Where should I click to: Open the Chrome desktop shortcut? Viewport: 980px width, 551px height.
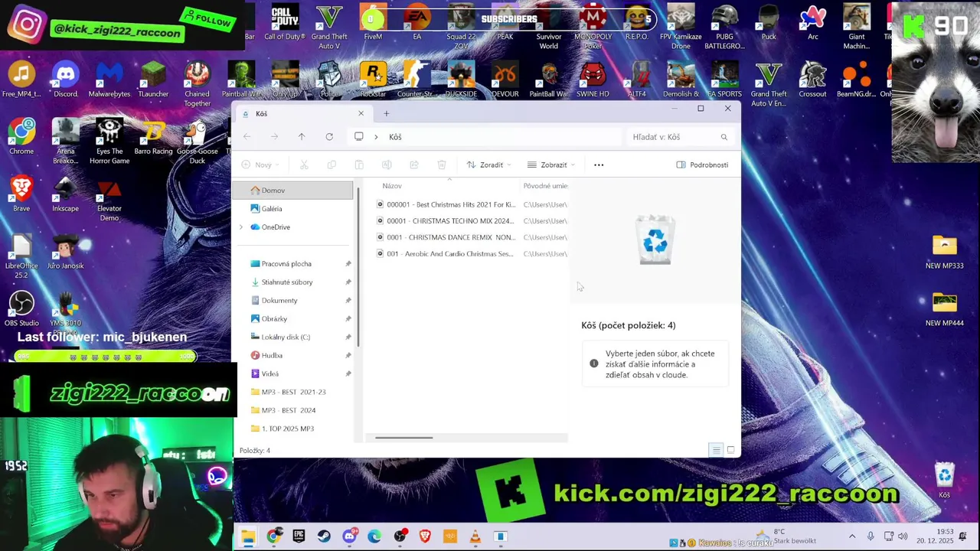tap(21, 136)
